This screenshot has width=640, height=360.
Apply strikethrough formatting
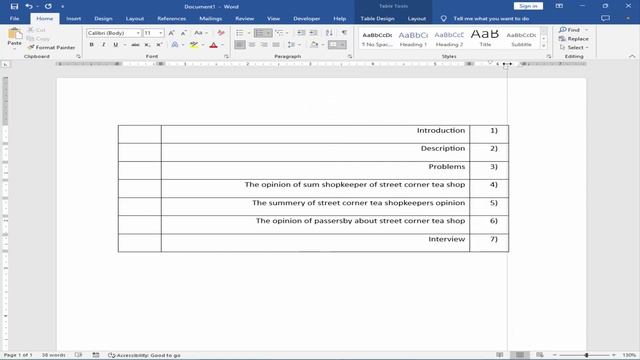136,44
